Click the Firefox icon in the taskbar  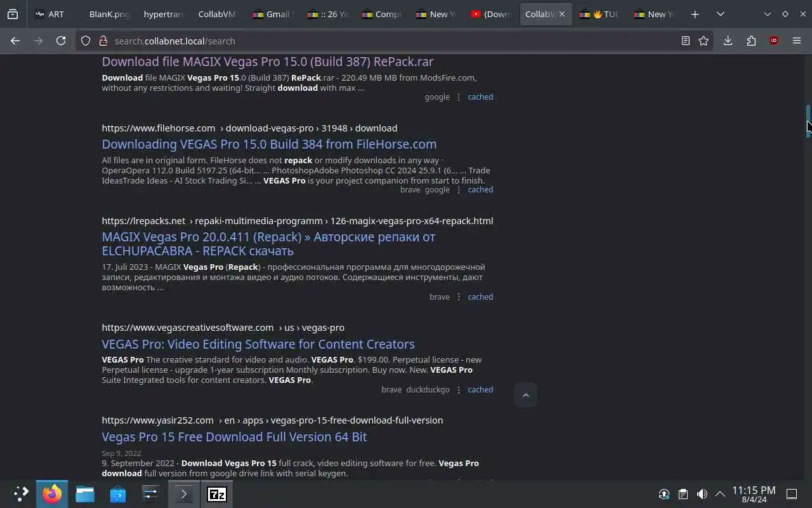coord(52,494)
